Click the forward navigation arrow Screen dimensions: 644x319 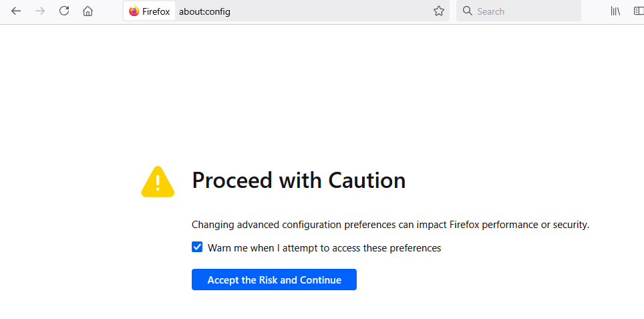click(40, 11)
